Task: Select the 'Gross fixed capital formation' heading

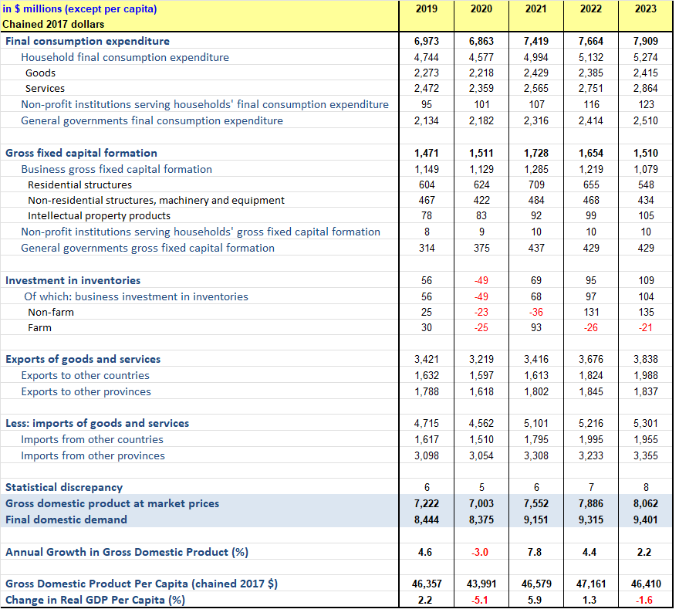Action: click(x=81, y=153)
